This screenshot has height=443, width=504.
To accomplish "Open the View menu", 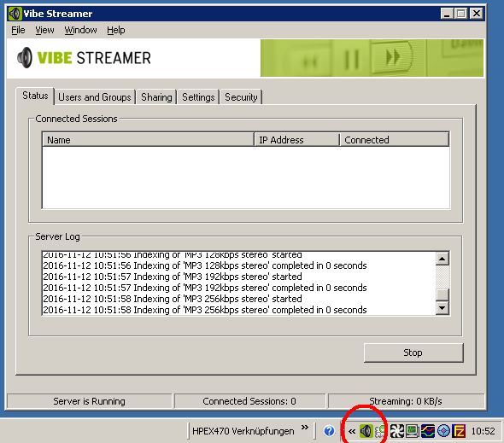I will click(44, 30).
